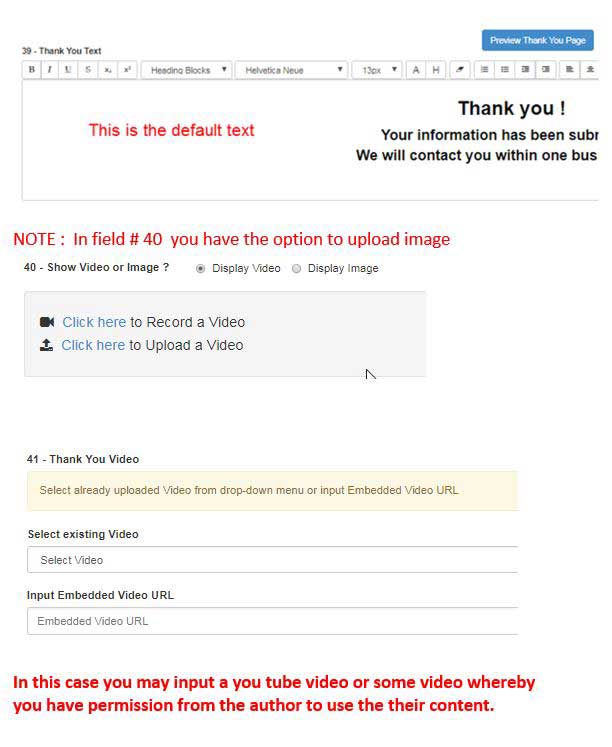
Task: Apply underline using the toolbar U icon
Action: [68, 70]
